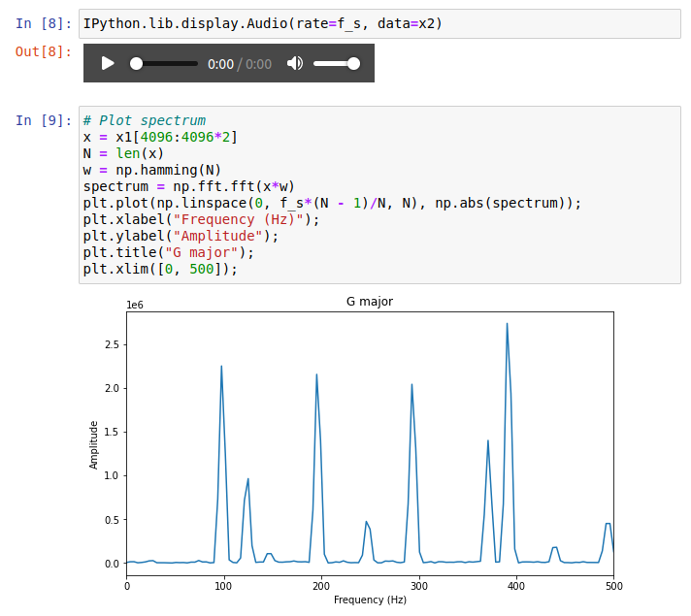Place cursor in 'x = x1[4096:4096*2]' line

[160, 137]
